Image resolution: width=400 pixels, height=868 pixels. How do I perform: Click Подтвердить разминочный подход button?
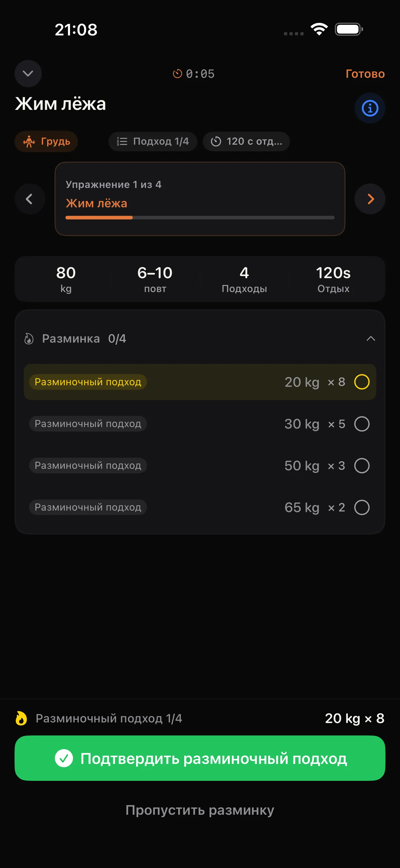point(200,758)
